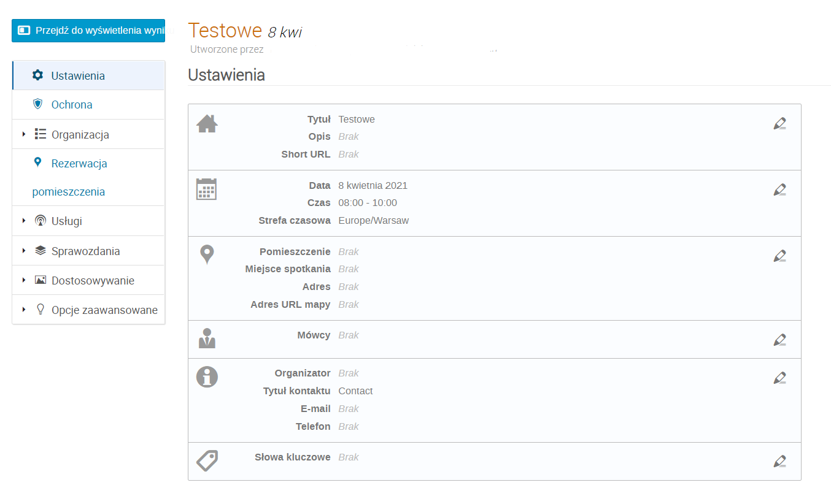Image resolution: width=831 pixels, height=504 pixels.
Task: Select Sprawozdania in the sidebar
Action: click(88, 251)
